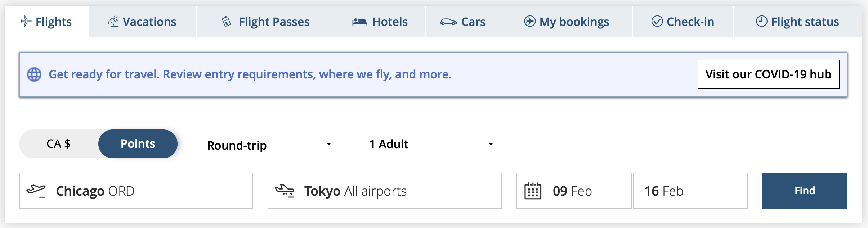
Task: Switch to the My bookings tab
Action: tap(567, 22)
